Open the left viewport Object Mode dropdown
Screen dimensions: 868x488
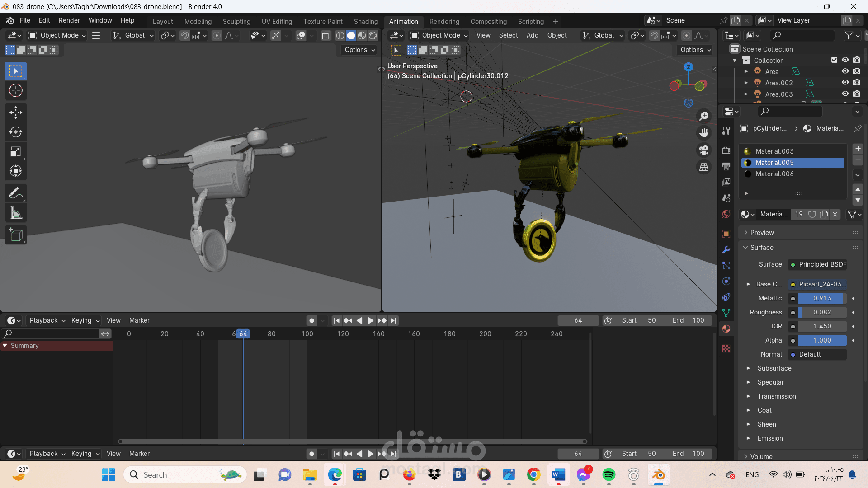point(57,35)
